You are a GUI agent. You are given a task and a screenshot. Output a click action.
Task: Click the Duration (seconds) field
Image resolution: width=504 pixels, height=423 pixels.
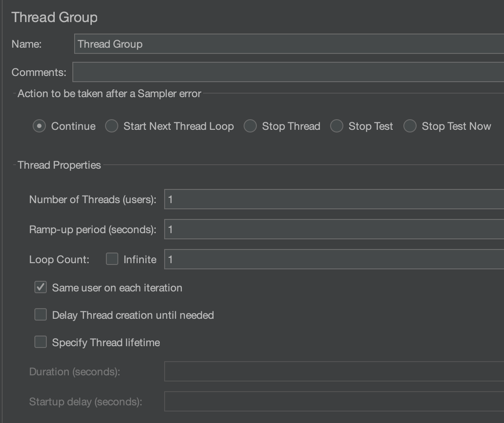click(x=334, y=371)
